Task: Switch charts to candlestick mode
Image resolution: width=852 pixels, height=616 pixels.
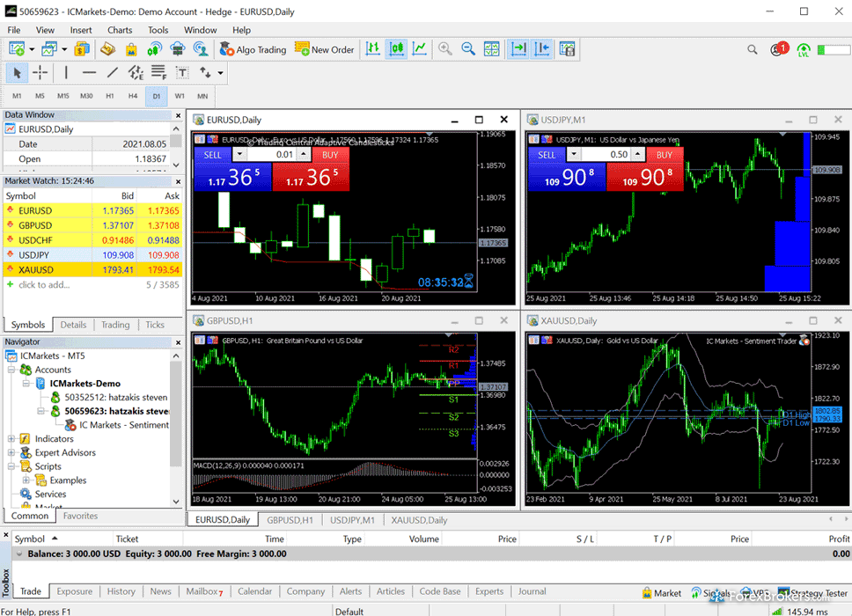Action: coord(396,49)
